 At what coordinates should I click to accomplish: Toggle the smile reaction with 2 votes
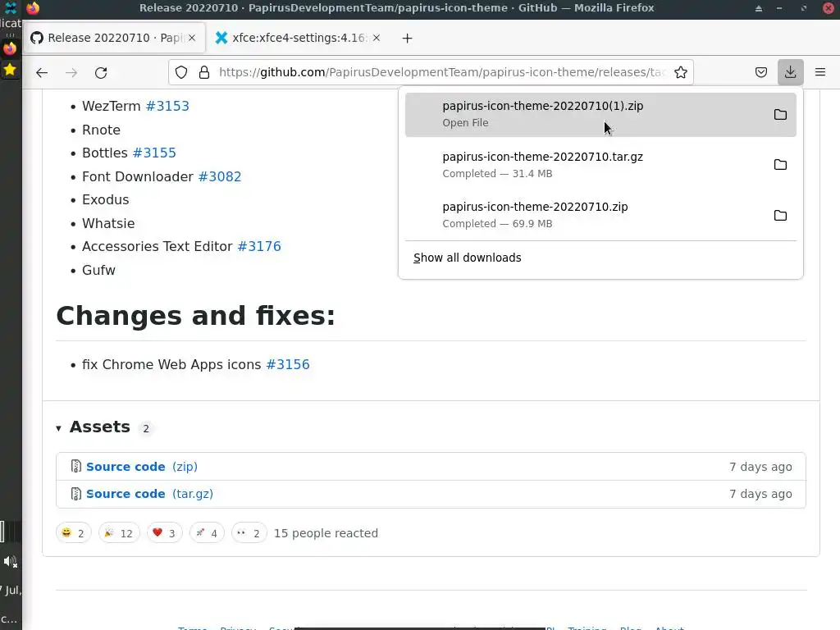click(x=73, y=533)
